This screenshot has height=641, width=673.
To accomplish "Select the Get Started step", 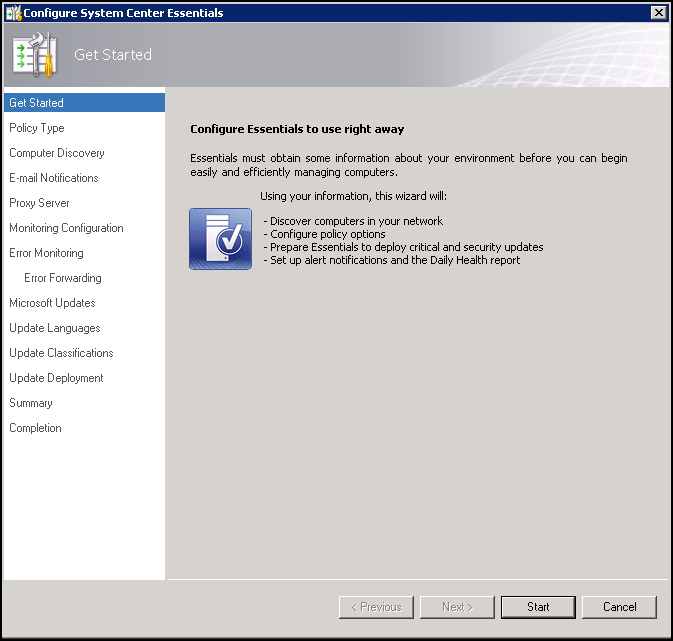I will (x=37, y=103).
